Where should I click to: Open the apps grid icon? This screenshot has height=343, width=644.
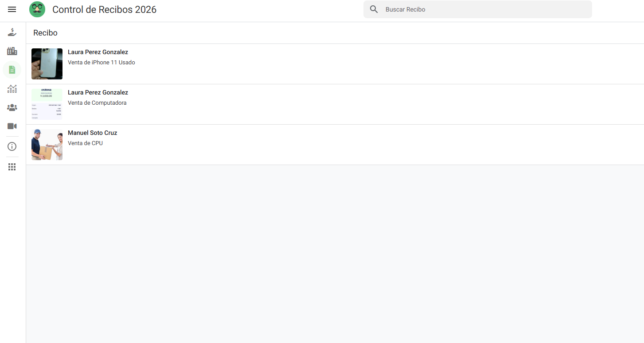point(12,167)
